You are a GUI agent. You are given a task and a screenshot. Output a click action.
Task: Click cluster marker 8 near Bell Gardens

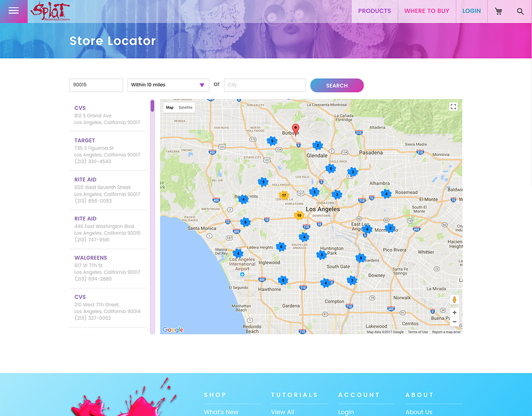pos(361,258)
